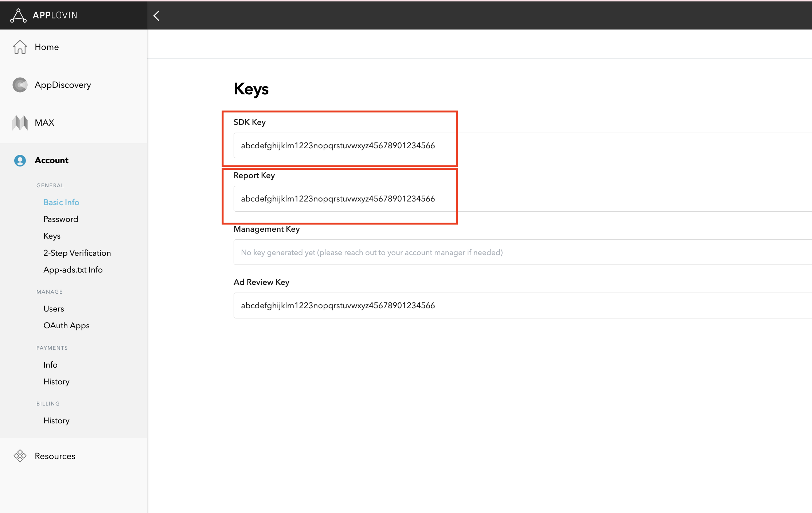The height and width of the screenshot is (513, 812).
Task: Open OAuth Apps page
Action: [x=66, y=325]
